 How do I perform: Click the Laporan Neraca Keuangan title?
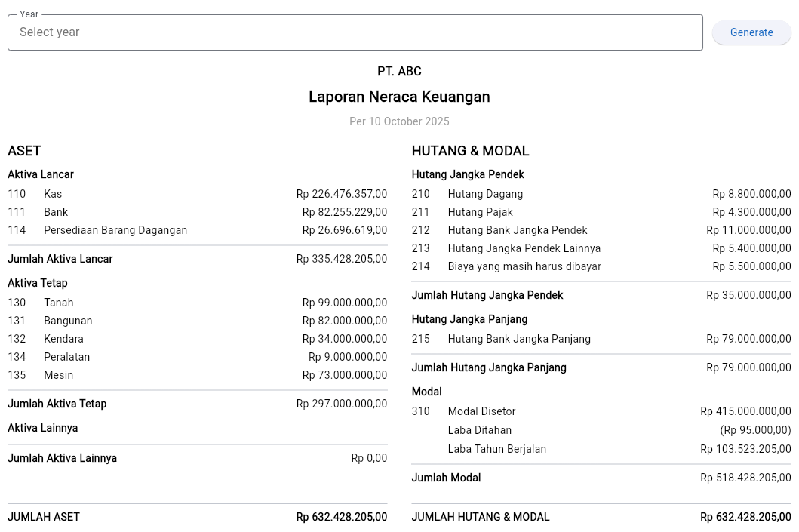click(x=399, y=97)
